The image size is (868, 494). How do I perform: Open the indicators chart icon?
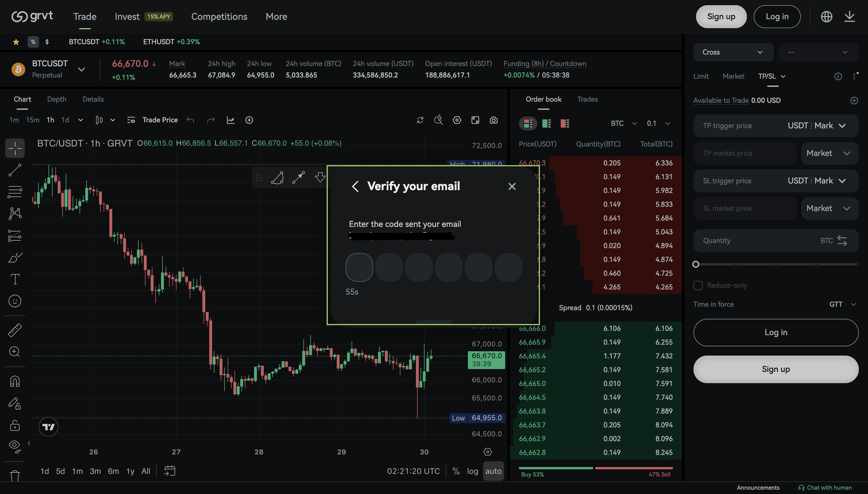[x=230, y=120]
